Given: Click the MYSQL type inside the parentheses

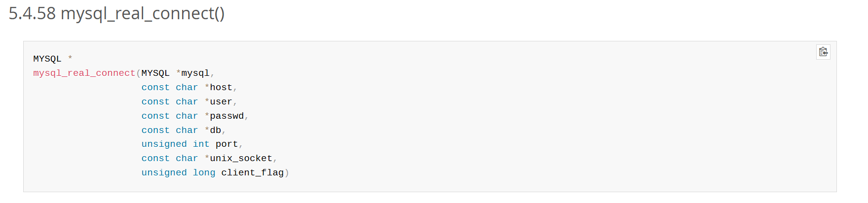Looking at the screenshot, I should click(x=155, y=73).
